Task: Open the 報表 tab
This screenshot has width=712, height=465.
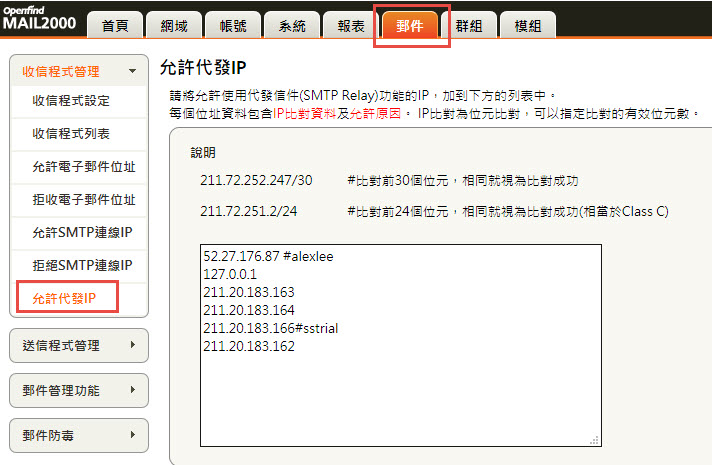Action: pyautogui.click(x=351, y=25)
